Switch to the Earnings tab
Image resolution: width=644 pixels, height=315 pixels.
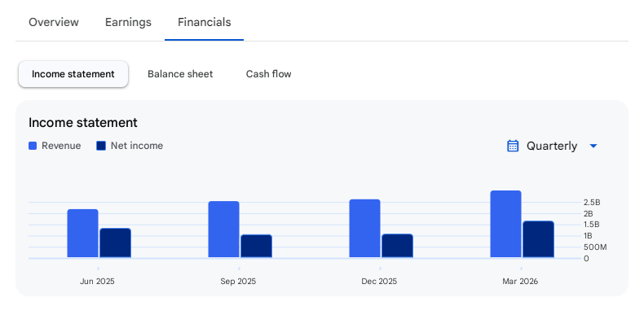[x=128, y=22]
